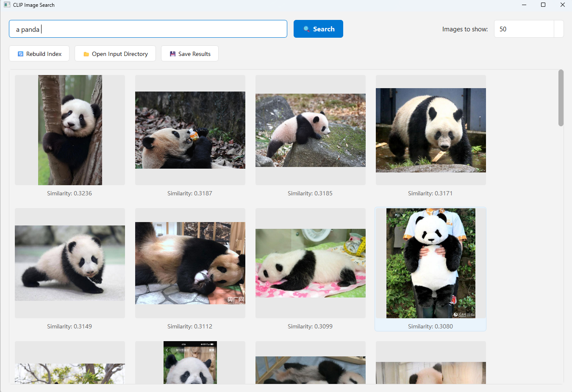Open Input Directory button text
Screen dimensions: 572x392
(120, 54)
